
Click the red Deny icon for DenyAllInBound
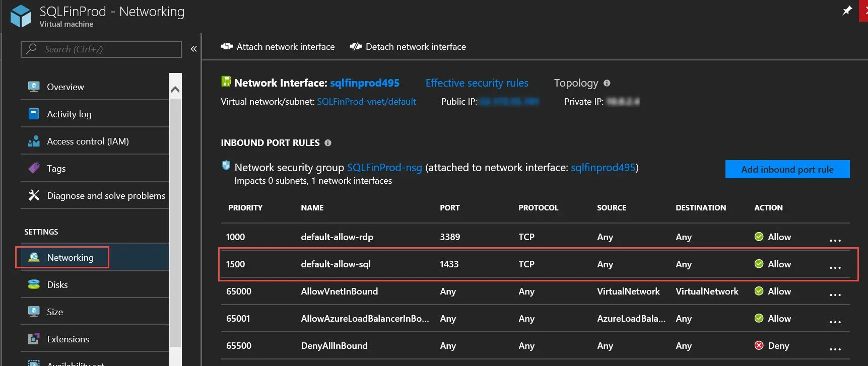pyautogui.click(x=759, y=345)
